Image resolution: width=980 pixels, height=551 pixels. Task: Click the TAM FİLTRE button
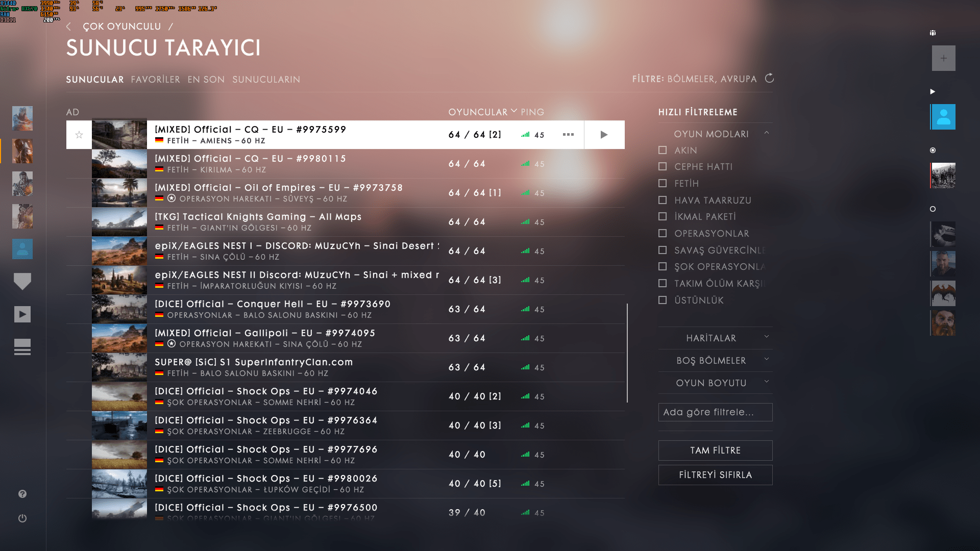coord(715,450)
